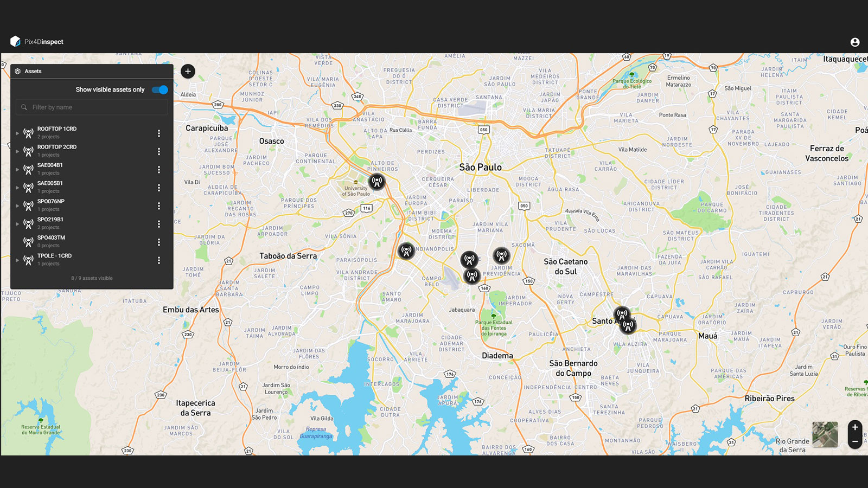
Task: Click tower marker near Jardim Previdência
Action: [501, 255]
